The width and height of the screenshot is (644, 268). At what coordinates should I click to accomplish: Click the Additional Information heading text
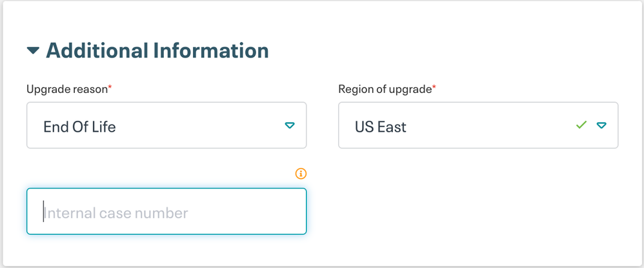click(x=157, y=50)
